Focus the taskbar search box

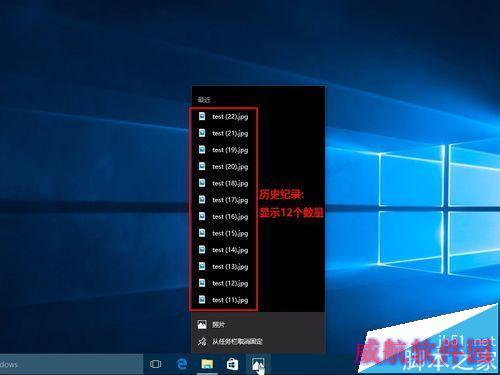click(71, 364)
